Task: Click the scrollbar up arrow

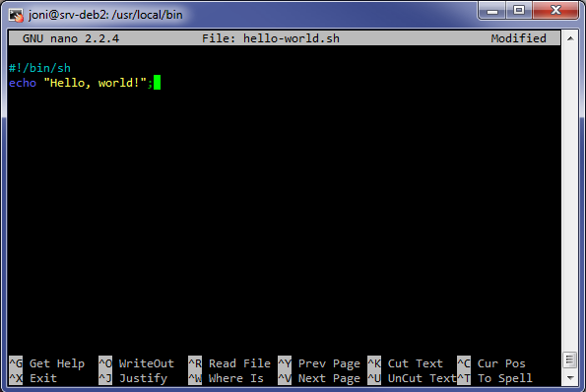Action: pos(570,38)
